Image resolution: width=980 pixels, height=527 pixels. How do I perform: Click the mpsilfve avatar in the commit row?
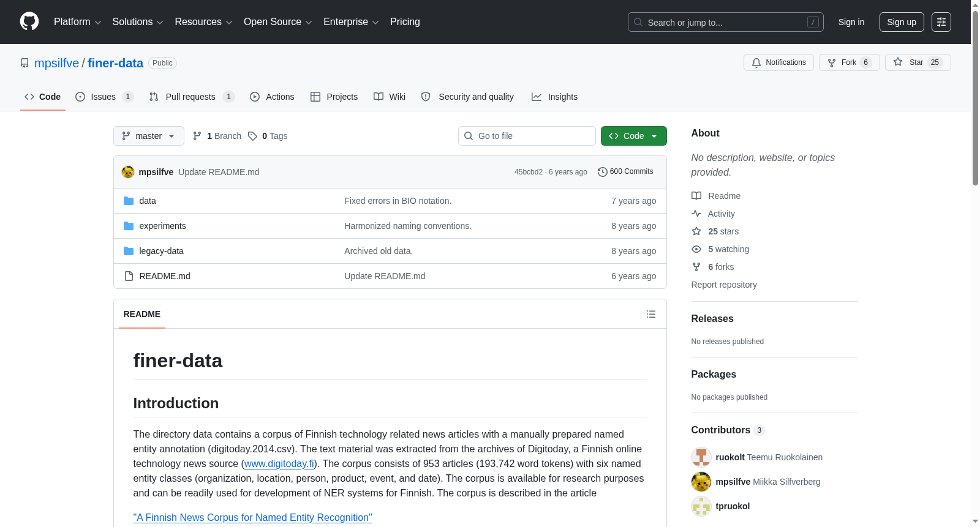128,172
